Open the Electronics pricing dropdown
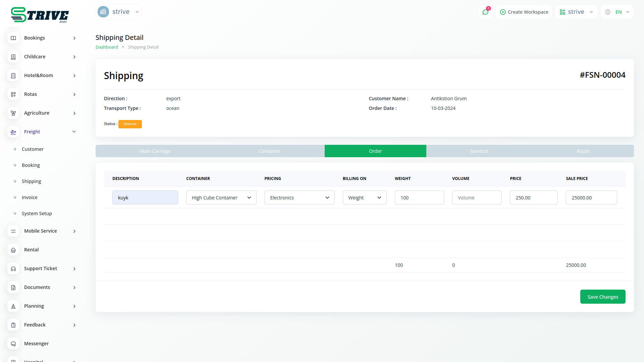The width and height of the screenshot is (644, 362). pos(299,198)
